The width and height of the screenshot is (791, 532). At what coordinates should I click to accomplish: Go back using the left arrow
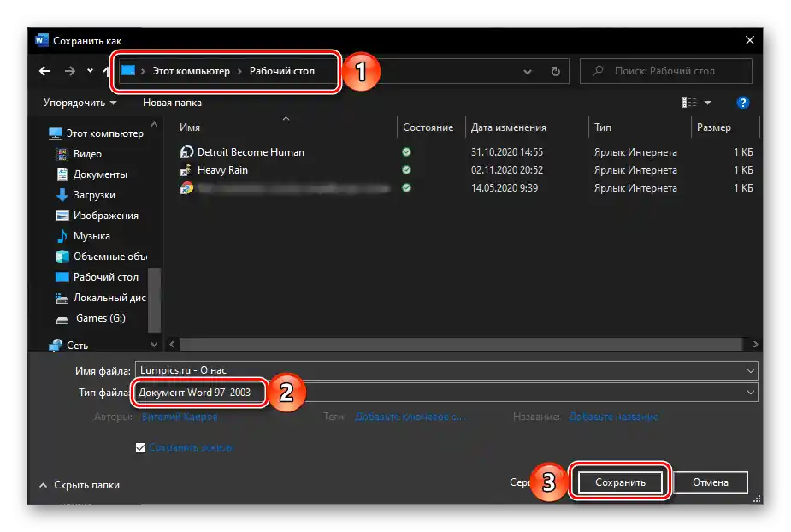point(44,71)
